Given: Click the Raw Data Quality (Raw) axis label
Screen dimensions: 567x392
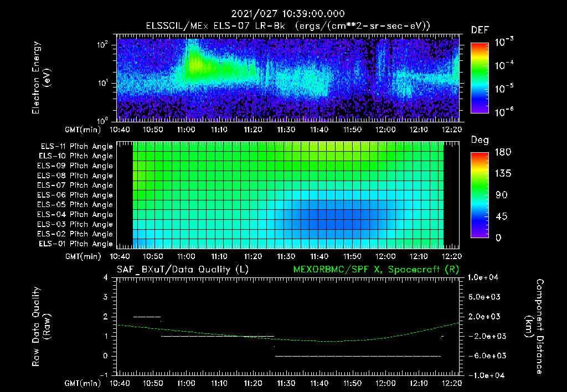Looking at the screenshot, I should [41, 327].
